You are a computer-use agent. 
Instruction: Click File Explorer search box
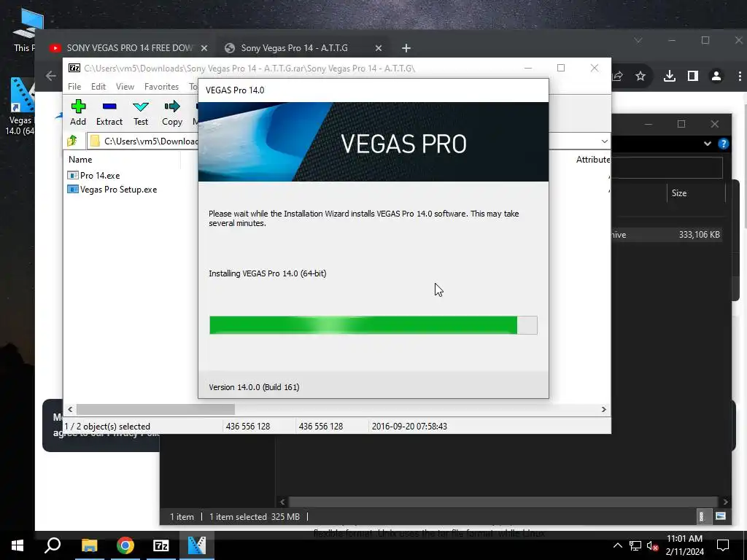667,168
